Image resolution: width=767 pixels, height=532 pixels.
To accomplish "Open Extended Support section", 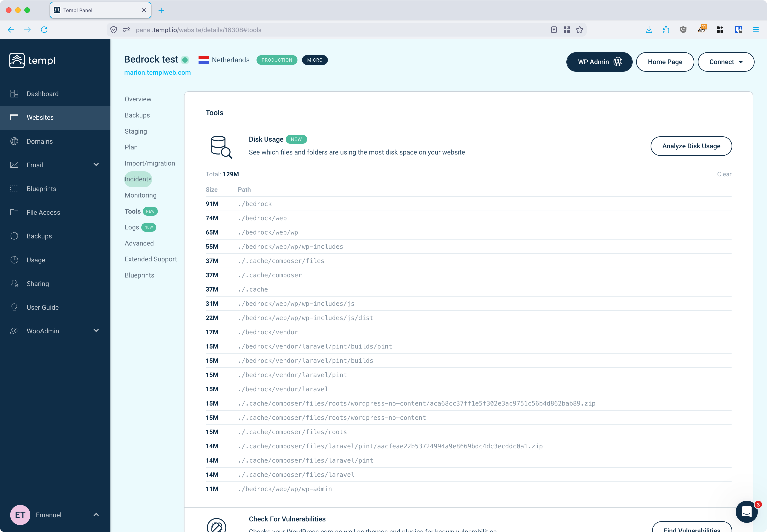I will pyautogui.click(x=151, y=259).
